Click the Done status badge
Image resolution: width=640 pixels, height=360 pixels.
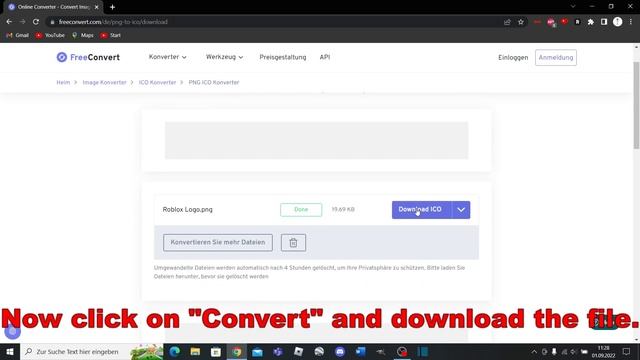301,210
